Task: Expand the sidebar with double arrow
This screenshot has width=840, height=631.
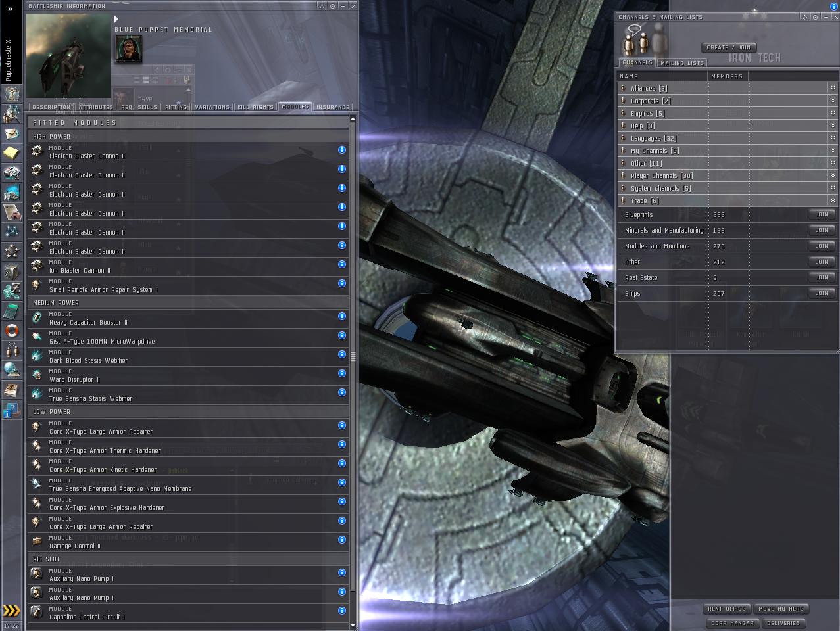Action: pyautogui.click(x=10, y=9)
